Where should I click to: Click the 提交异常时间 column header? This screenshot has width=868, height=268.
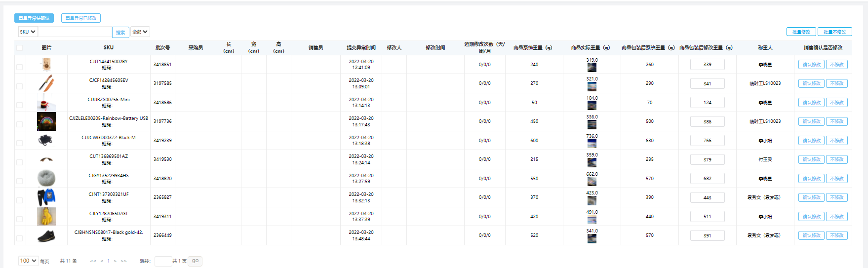(361, 48)
